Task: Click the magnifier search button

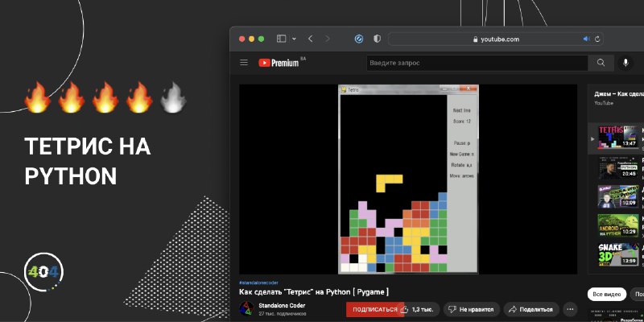Action: (x=601, y=63)
